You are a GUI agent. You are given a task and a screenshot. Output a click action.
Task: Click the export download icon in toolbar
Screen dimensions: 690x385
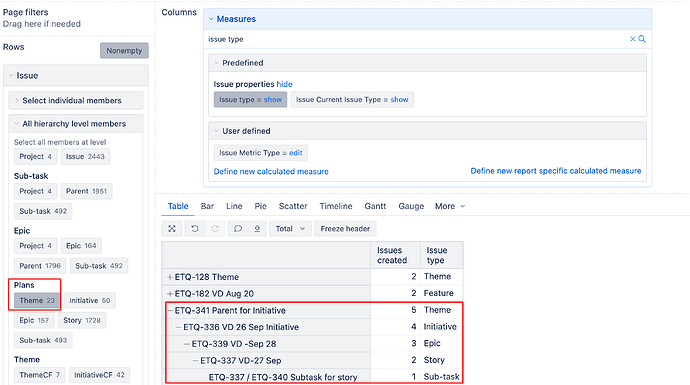coord(257,229)
